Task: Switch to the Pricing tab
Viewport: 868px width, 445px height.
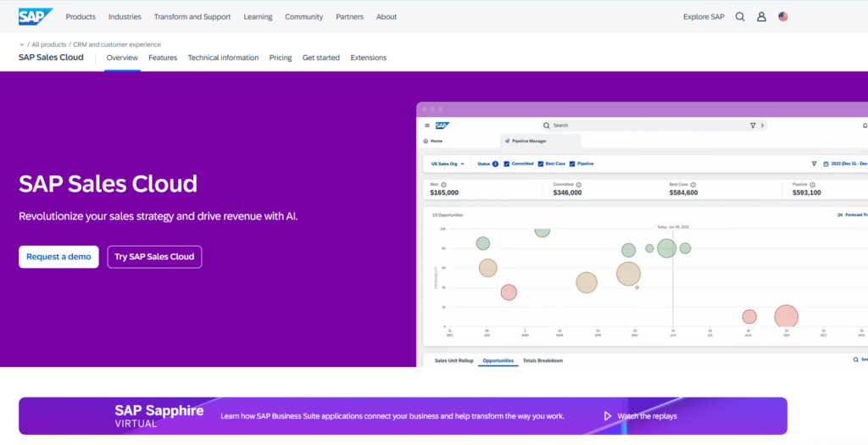Action: 281,58
